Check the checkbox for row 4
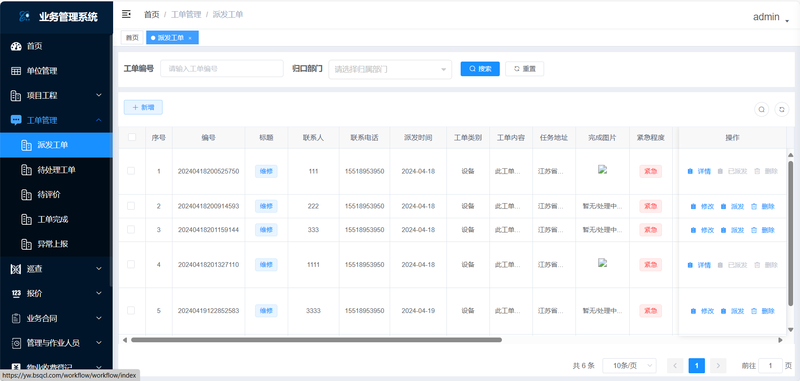The width and height of the screenshot is (800, 381). 131,264
